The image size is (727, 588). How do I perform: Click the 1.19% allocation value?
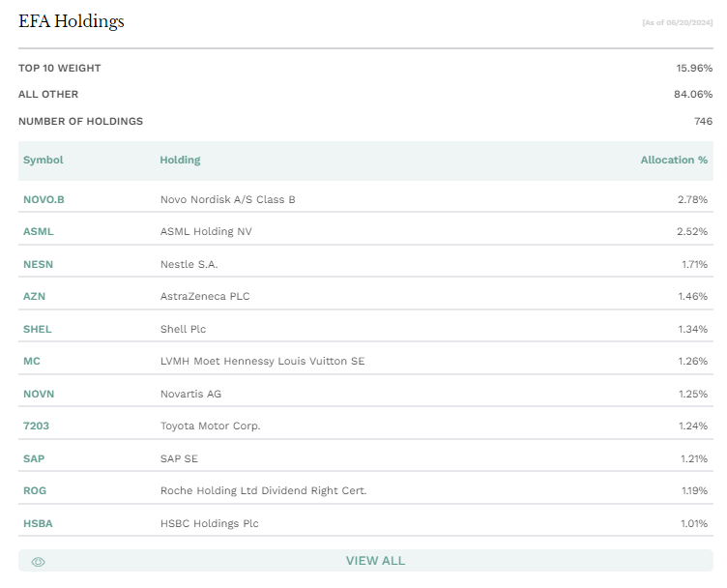point(694,490)
